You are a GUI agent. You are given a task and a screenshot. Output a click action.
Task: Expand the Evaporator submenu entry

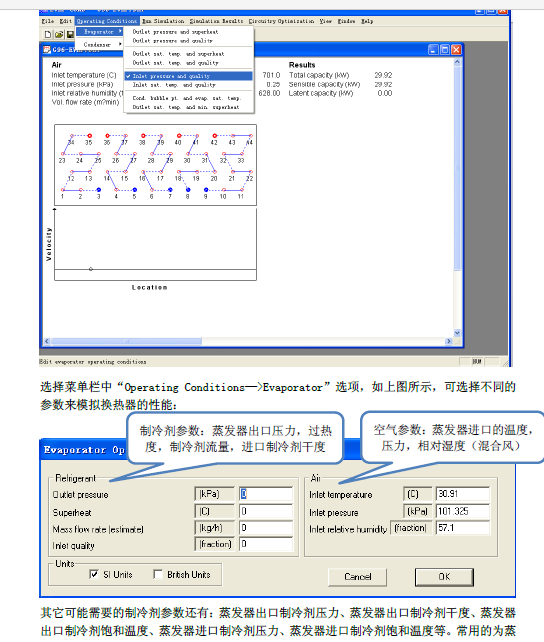coord(99,32)
